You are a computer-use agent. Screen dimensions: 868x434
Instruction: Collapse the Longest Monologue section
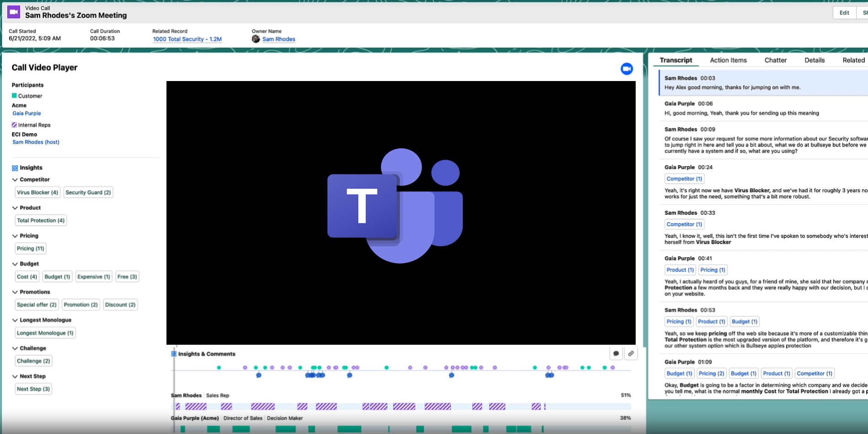(15, 320)
